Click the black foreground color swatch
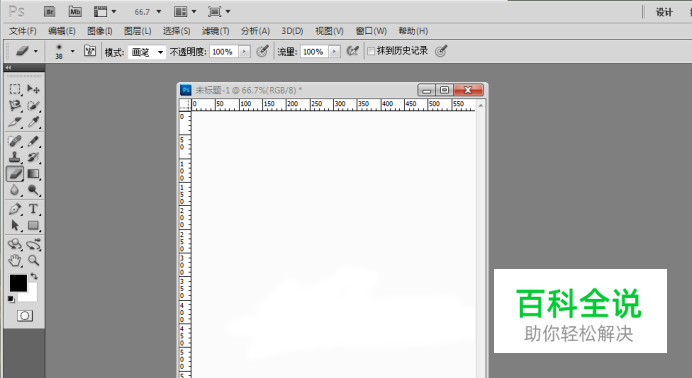Viewport: 692px width, 378px height. pyautogui.click(x=18, y=283)
